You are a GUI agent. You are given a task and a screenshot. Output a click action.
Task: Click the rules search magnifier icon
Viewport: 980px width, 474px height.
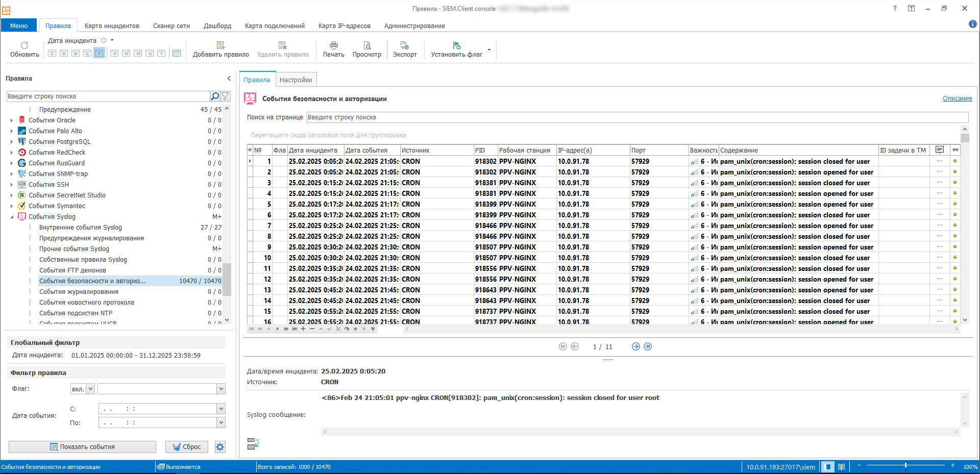click(215, 96)
